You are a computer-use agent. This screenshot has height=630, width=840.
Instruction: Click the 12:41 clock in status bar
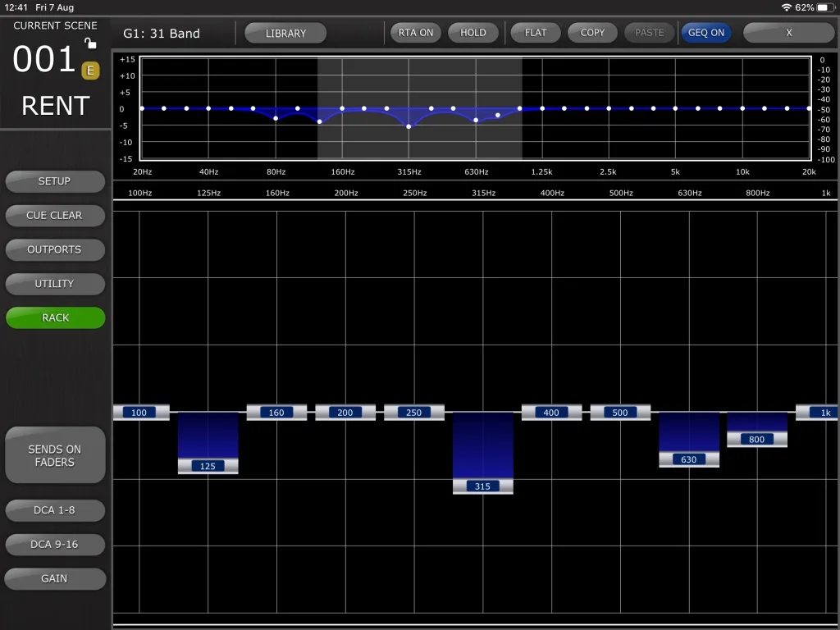coord(16,7)
